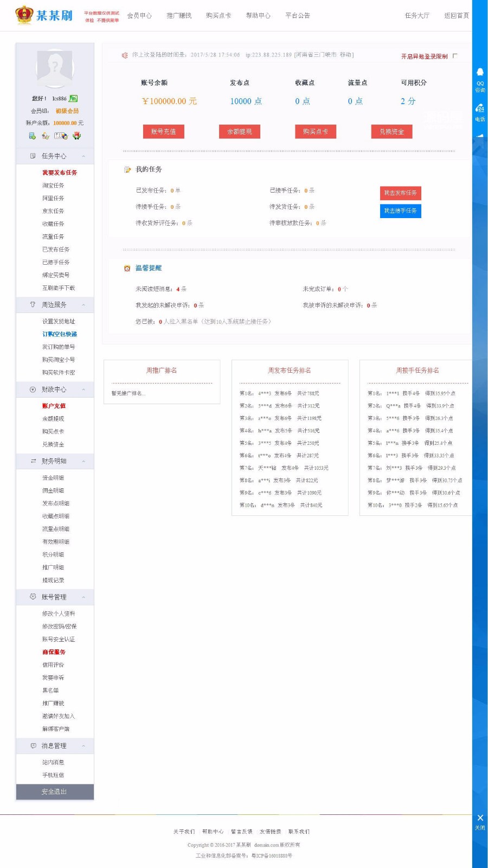Click the 财务明细 transfer arrows icon

pos(33,461)
